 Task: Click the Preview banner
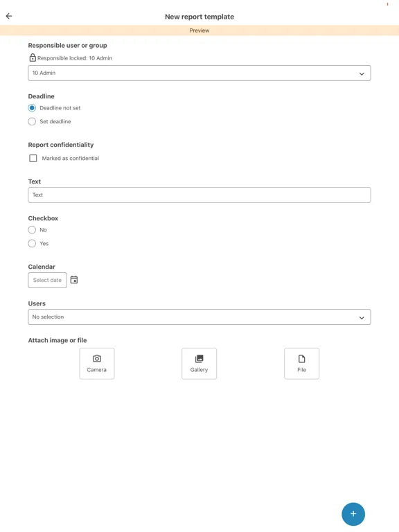tap(199, 30)
